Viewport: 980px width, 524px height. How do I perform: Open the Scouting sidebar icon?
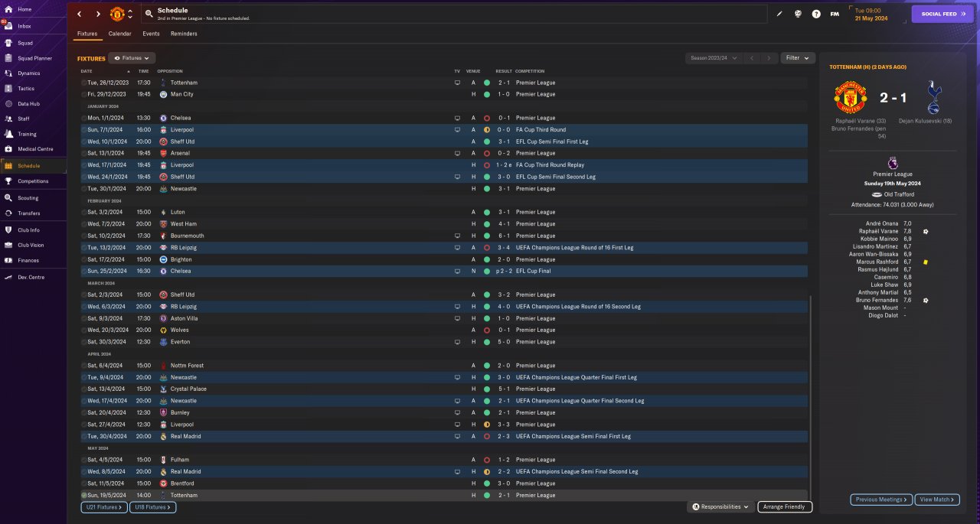click(8, 197)
